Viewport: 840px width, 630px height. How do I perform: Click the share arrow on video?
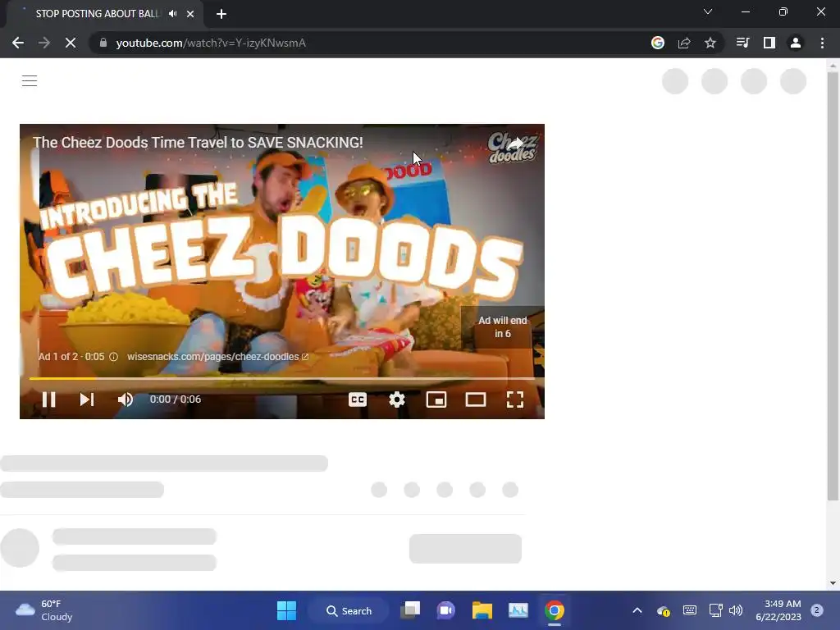[x=515, y=144]
